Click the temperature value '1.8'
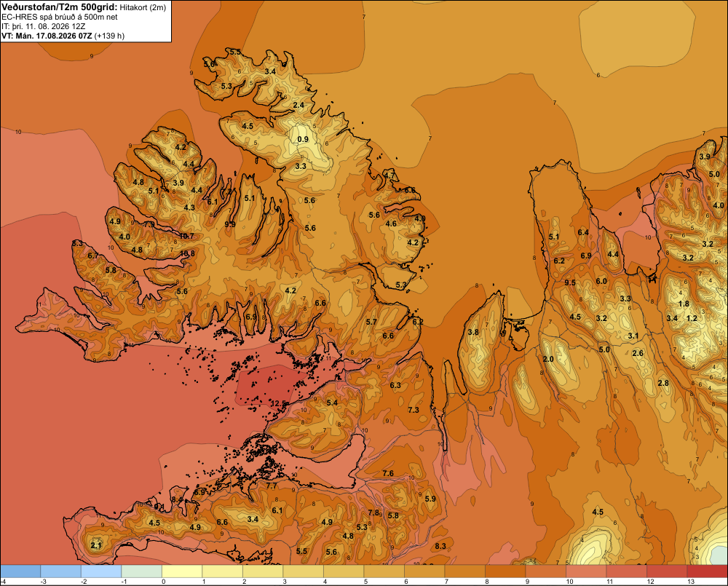This screenshot has width=728, height=586. click(x=684, y=304)
